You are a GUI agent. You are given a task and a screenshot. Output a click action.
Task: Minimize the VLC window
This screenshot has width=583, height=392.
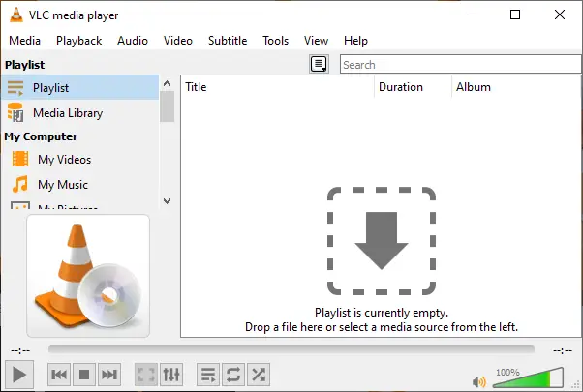click(472, 15)
